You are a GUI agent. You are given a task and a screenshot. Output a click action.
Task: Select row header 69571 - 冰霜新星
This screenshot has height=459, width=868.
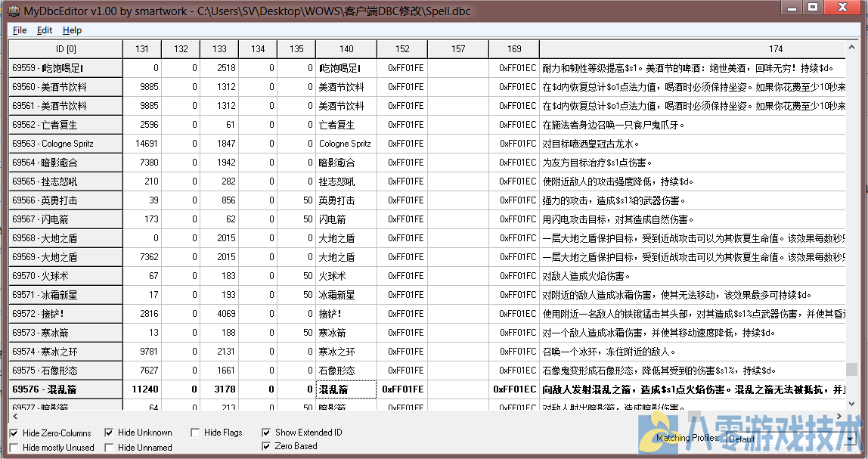coord(65,295)
